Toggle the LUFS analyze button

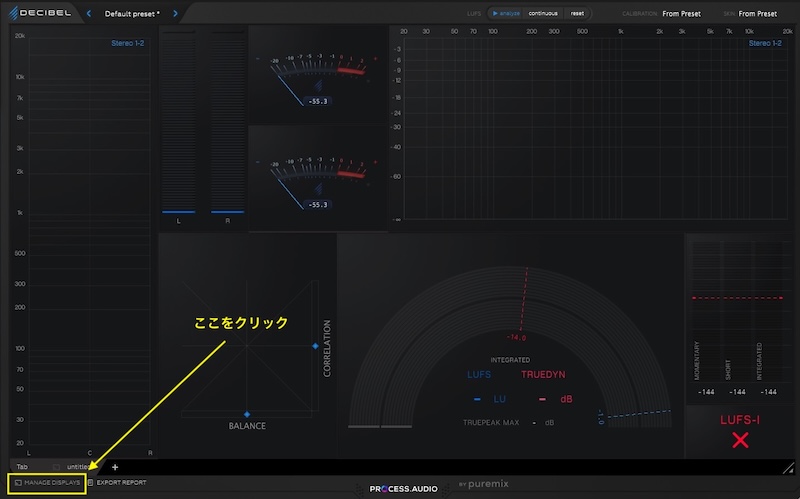coord(507,14)
